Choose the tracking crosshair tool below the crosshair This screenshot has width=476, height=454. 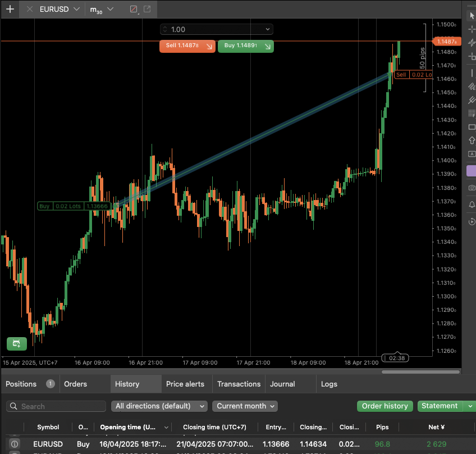[472, 43]
